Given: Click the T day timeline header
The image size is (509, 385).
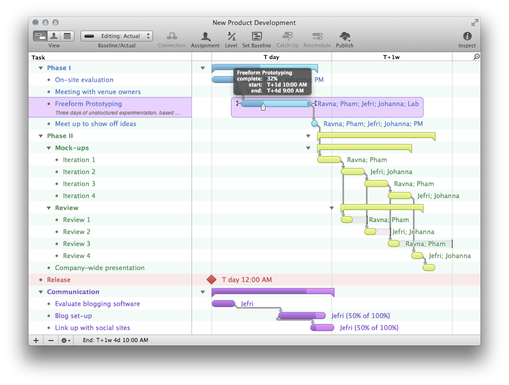Looking at the screenshot, I should [x=271, y=57].
